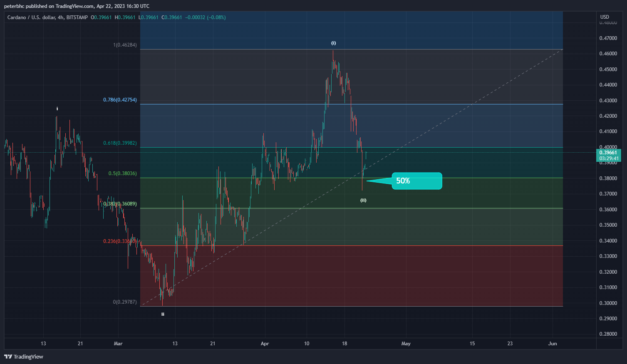Click 0.41000 on the price axis
Image resolution: width=627 pixels, height=364 pixels.
(608, 131)
